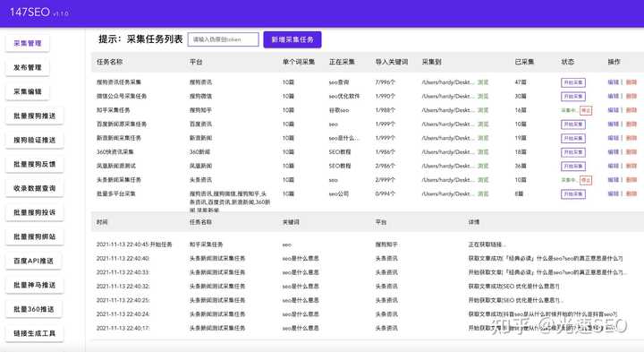The width and height of the screenshot is (644, 352).
Task: Click the 已采集 column header
Action: (x=524, y=62)
